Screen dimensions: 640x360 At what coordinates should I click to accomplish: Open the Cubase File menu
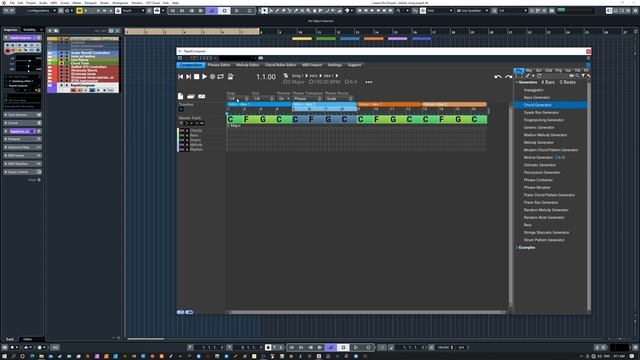[12, 2]
